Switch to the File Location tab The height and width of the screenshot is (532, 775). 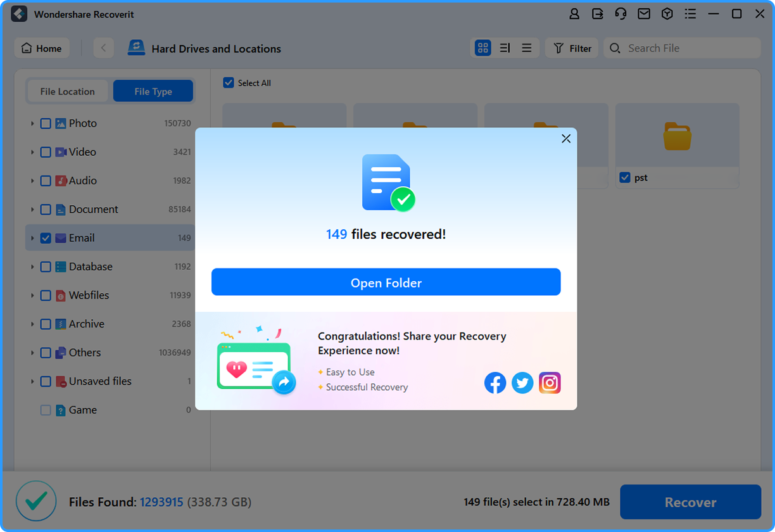tap(68, 91)
